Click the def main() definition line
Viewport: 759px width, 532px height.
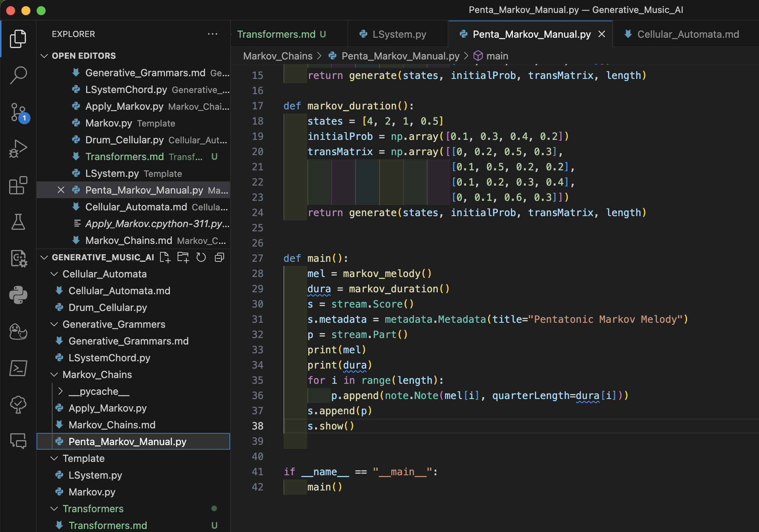315,258
